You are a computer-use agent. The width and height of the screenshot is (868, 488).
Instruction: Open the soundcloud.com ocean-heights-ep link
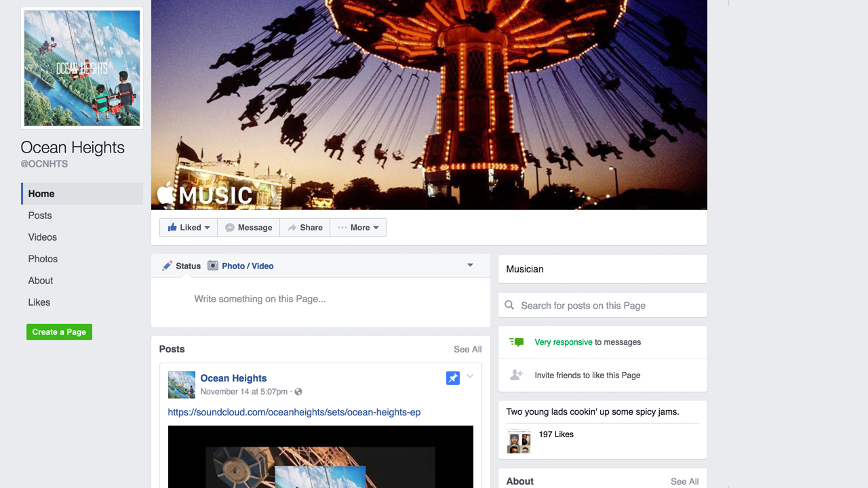coord(294,412)
